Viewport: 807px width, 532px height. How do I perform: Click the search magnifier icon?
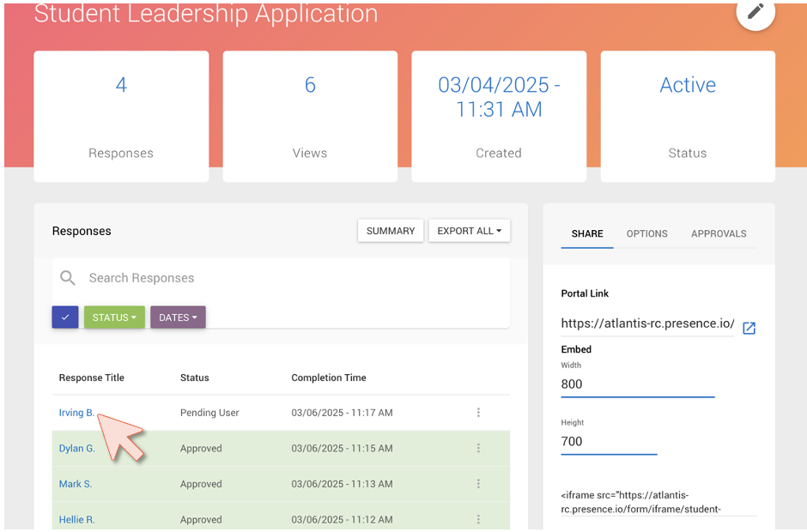coord(68,278)
